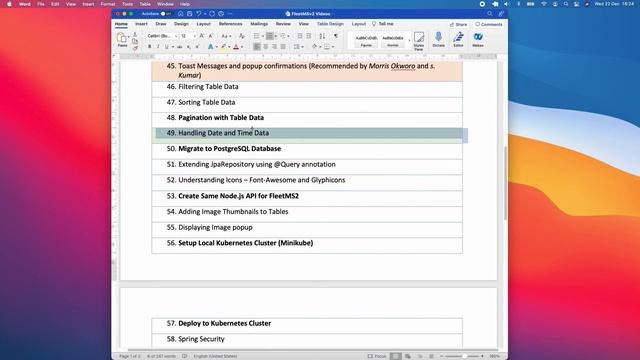Adjust the zoom slider in status bar
The height and width of the screenshot is (360, 640).
(x=464, y=356)
